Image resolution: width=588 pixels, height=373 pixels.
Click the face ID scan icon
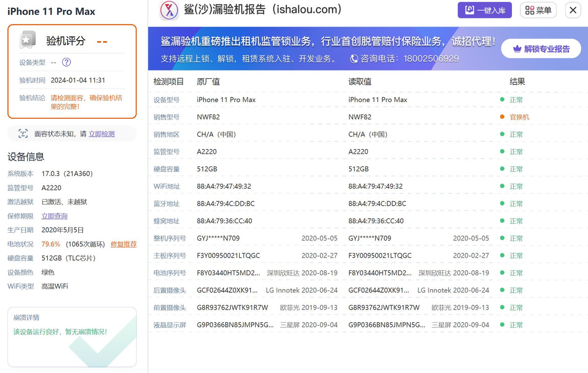(x=23, y=134)
